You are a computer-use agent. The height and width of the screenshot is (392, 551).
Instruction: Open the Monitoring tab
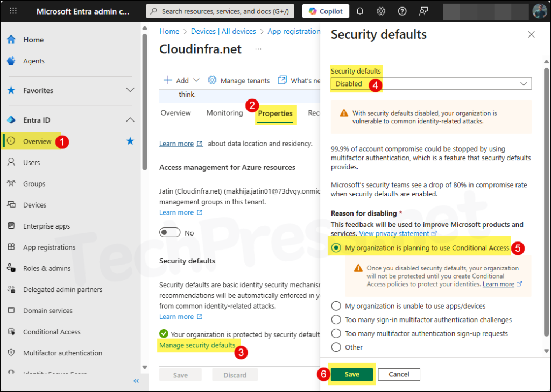[x=224, y=113]
